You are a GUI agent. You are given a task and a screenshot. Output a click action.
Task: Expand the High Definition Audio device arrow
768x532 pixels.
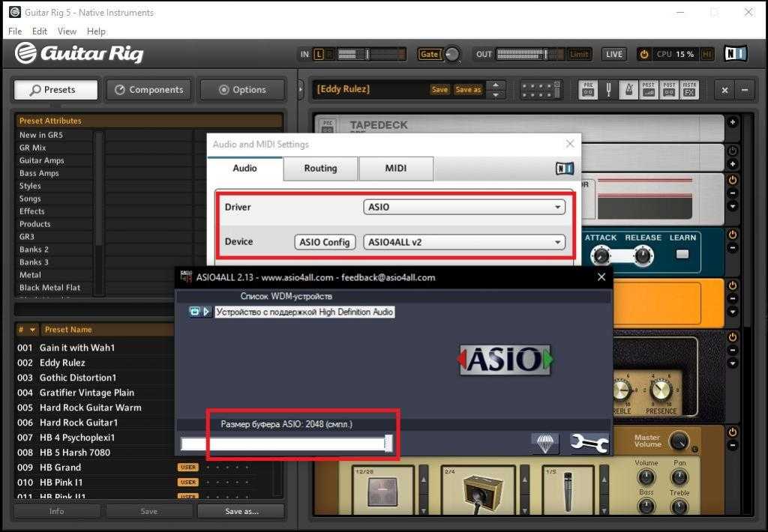coord(206,311)
